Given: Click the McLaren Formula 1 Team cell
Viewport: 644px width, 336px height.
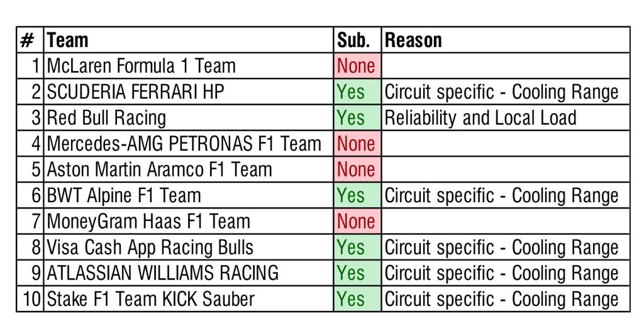Looking at the screenshot, I should pos(142,66).
